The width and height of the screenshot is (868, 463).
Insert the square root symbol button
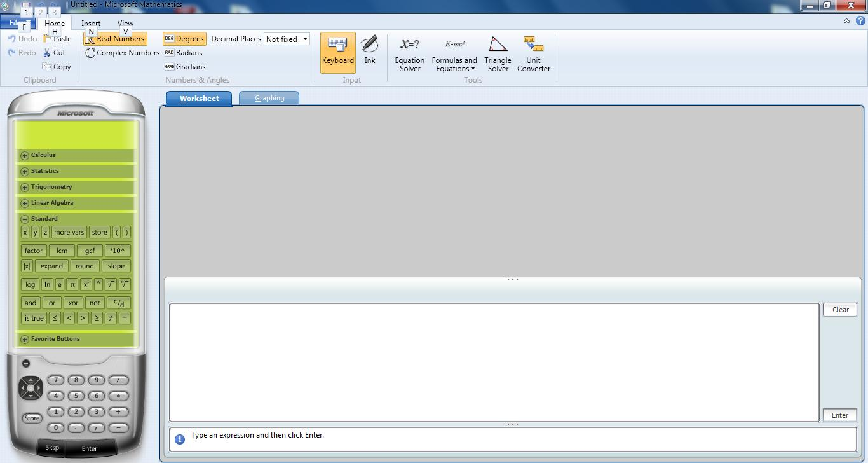coord(111,284)
